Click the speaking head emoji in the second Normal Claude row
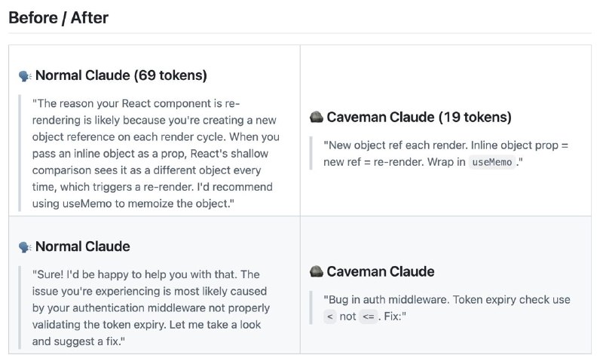This screenshot has height=364, width=603. tap(25, 247)
